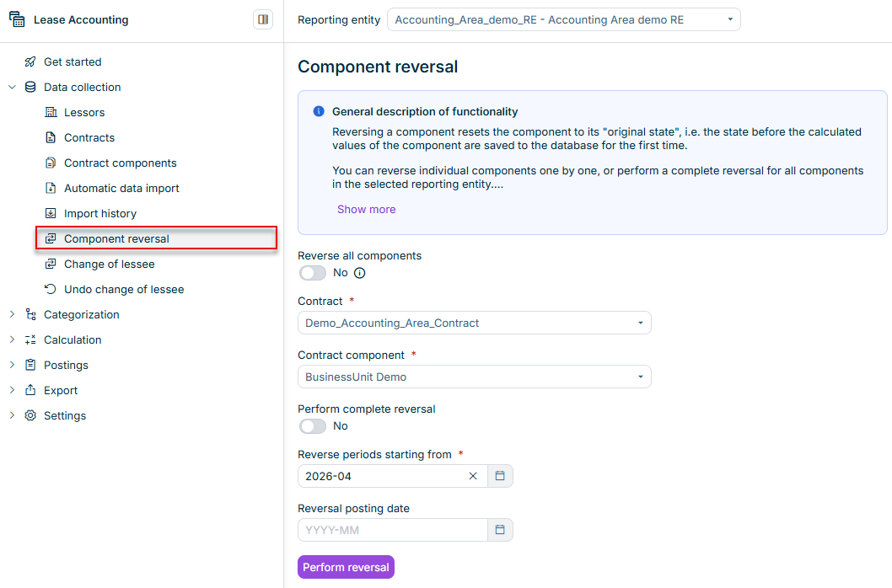The height and width of the screenshot is (588, 892).
Task: Go to Contracts in the sidebar
Action: pos(89,137)
